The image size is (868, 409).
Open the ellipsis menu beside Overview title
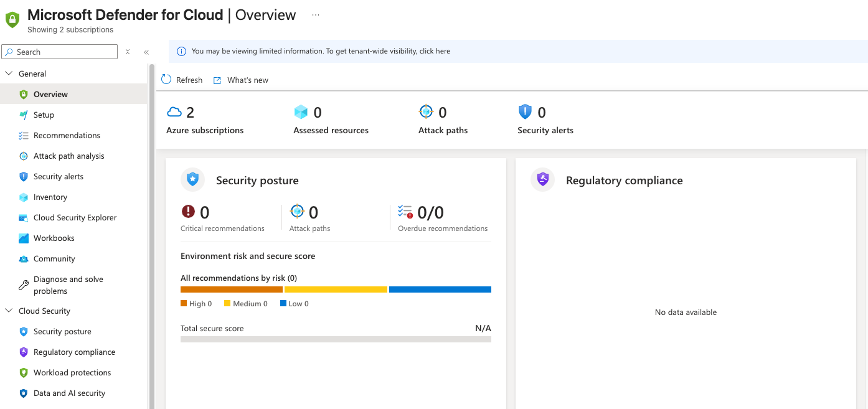click(316, 15)
